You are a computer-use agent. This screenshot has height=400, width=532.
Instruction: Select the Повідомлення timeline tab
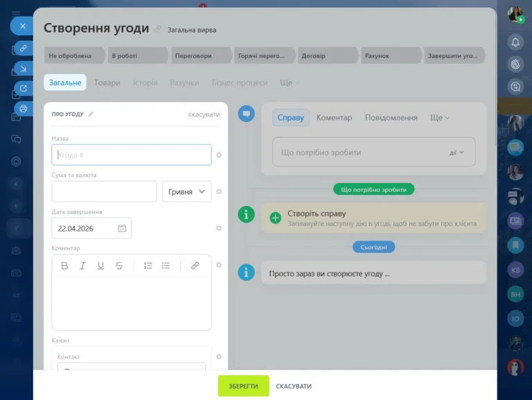[x=391, y=117]
